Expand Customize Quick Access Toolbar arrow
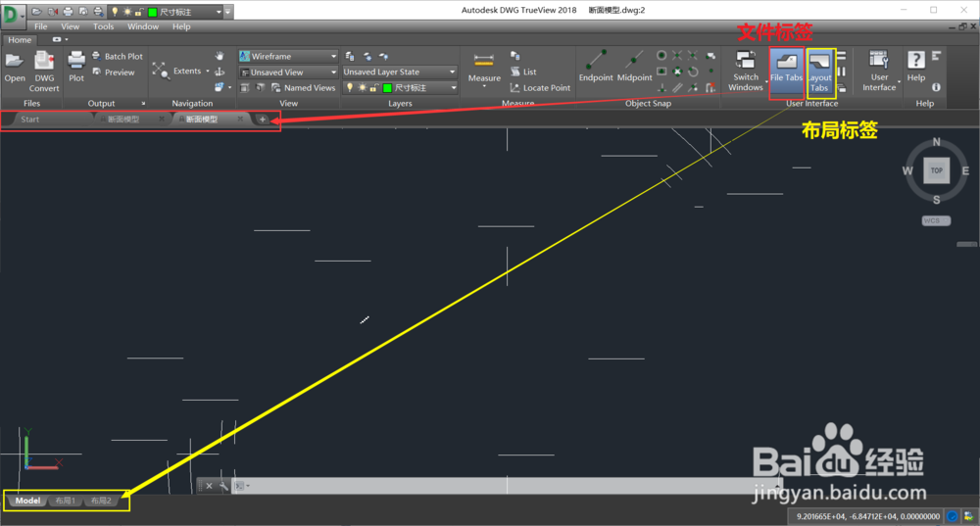This screenshot has width=980, height=526. pyautogui.click(x=228, y=12)
